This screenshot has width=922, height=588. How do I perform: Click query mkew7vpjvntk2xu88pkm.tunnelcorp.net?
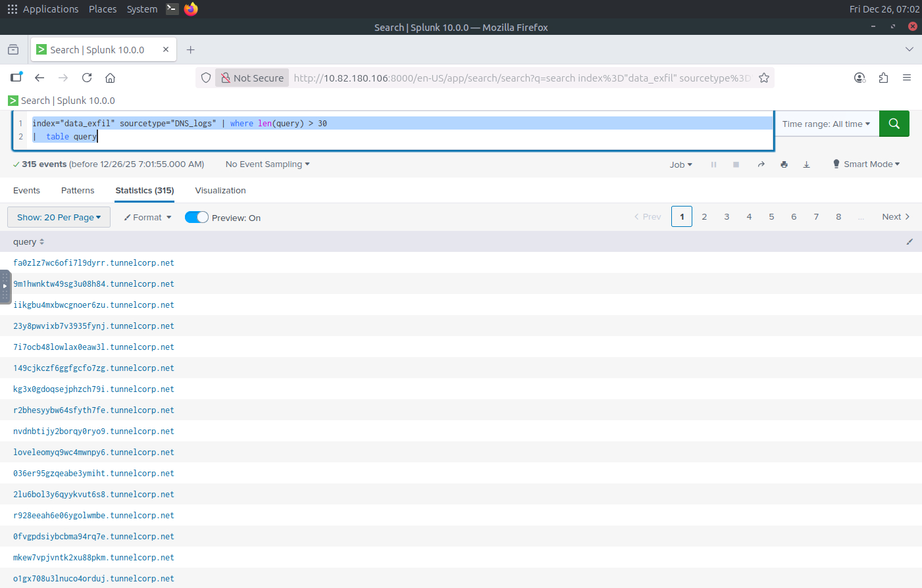coord(93,558)
